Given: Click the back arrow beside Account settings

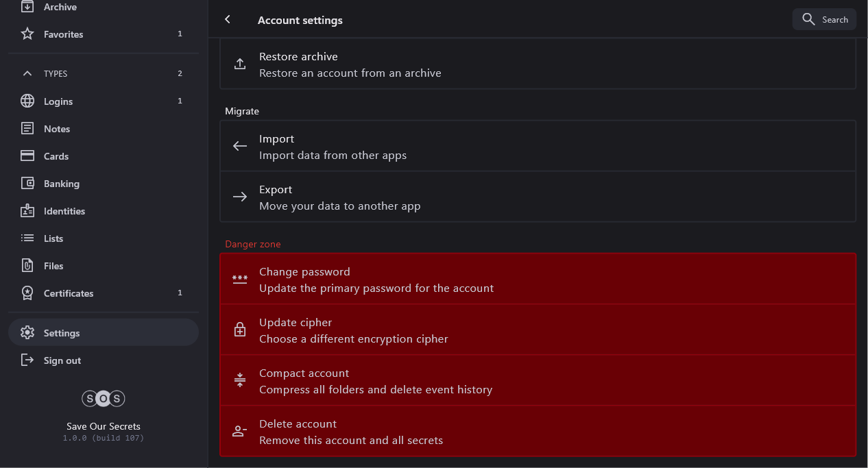Looking at the screenshot, I should [x=228, y=20].
